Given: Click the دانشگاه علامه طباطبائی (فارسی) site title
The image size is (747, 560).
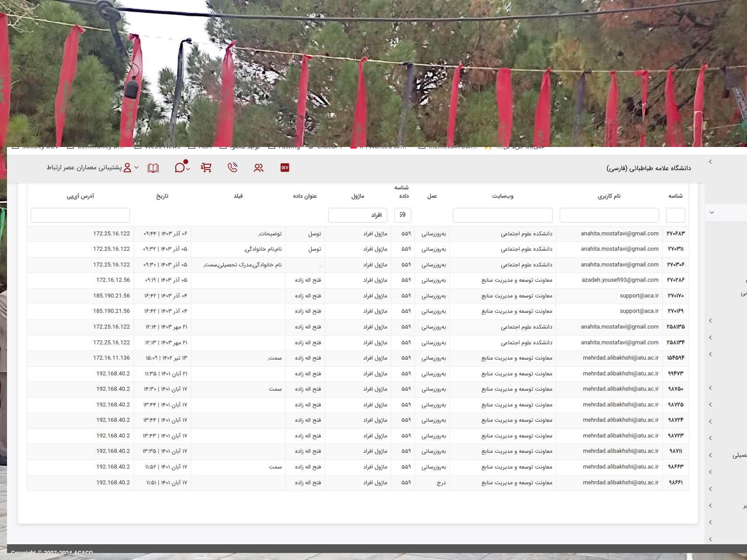Looking at the screenshot, I should pos(649,168).
